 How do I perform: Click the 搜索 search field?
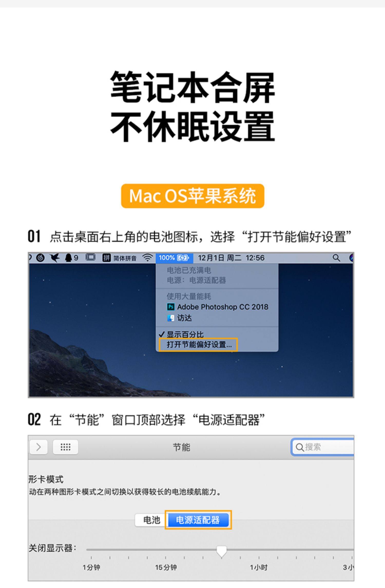click(x=323, y=447)
